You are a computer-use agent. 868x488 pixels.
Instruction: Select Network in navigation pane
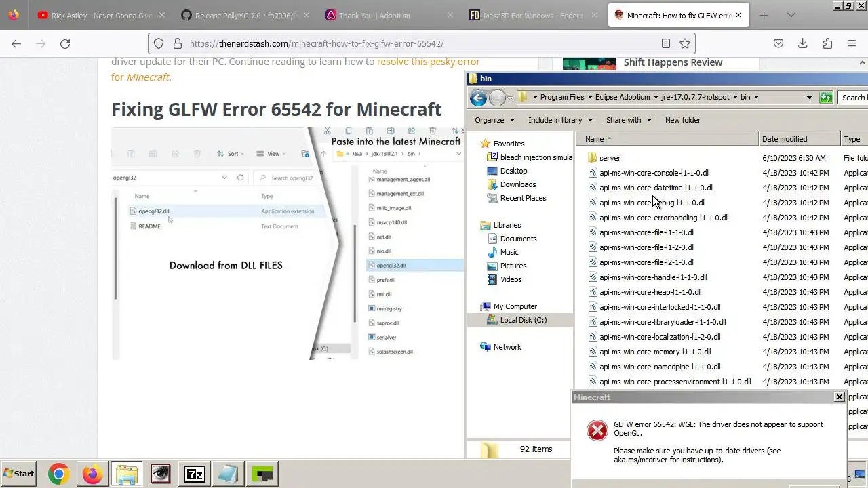pos(507,347)
